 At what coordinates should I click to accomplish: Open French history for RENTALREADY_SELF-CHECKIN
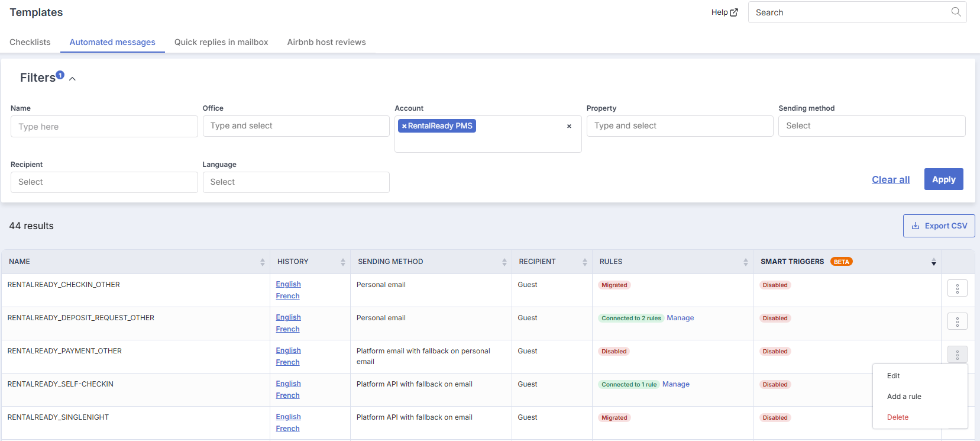(x=287, y=395)
